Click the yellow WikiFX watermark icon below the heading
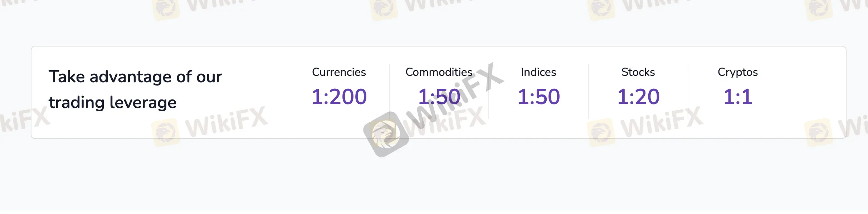 [166, 132]
